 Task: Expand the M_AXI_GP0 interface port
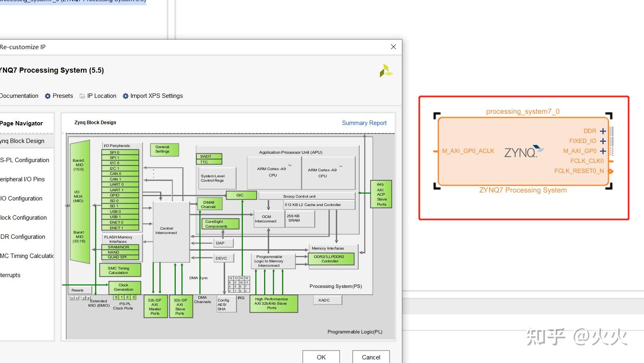point(603,151)
